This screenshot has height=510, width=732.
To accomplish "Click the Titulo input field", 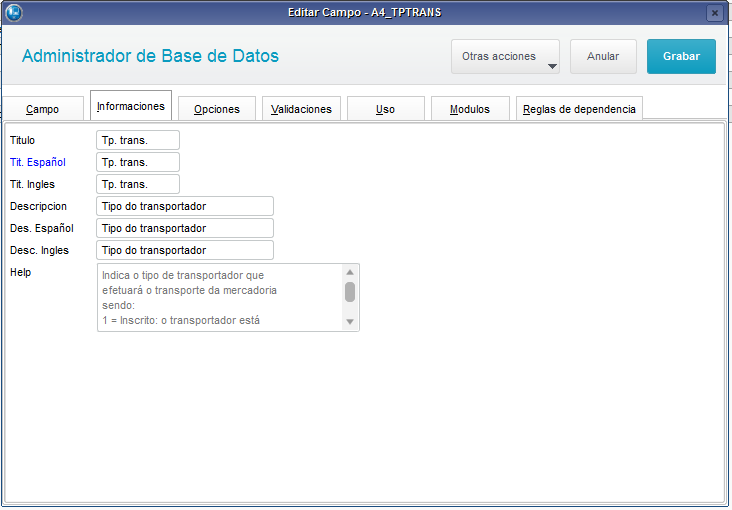I will [x=138, y=140].
